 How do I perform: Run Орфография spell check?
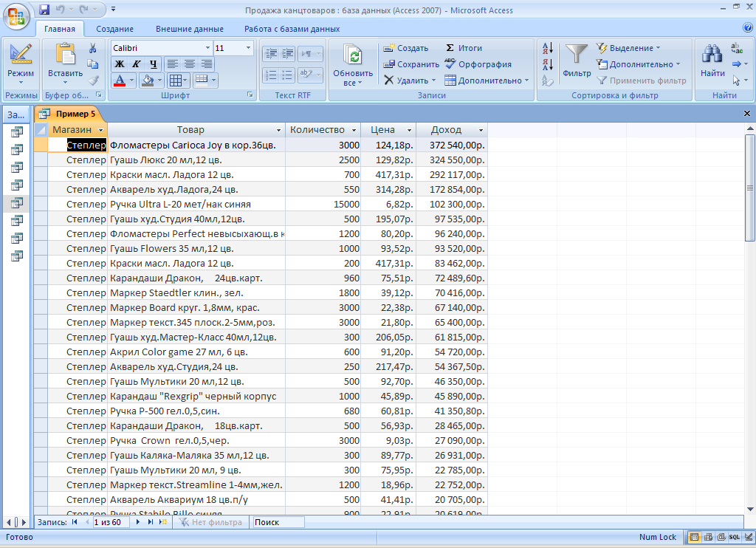tap(478, 64)
